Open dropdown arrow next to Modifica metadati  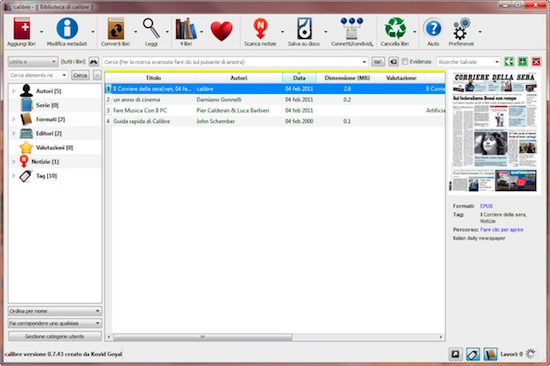coord(93,32)
